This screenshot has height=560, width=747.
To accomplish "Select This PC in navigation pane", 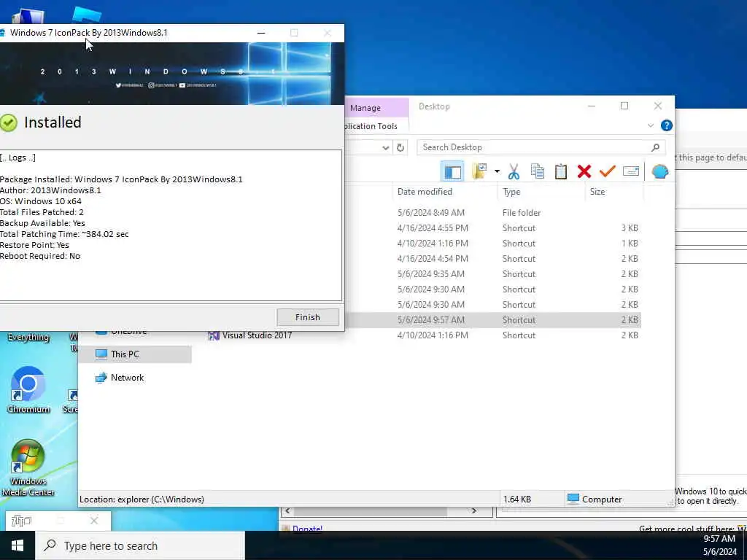I will click(x=125, y=354).
